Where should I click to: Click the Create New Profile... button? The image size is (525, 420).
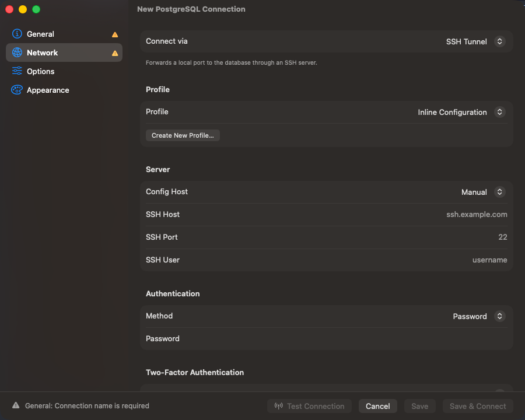[183, 135]
